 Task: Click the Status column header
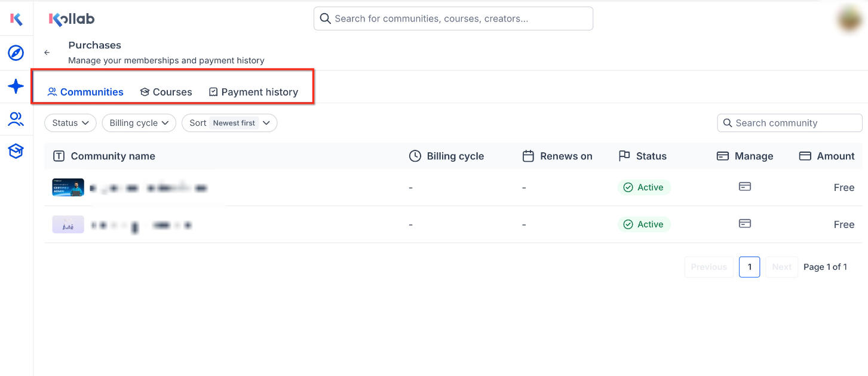(643, 156)
